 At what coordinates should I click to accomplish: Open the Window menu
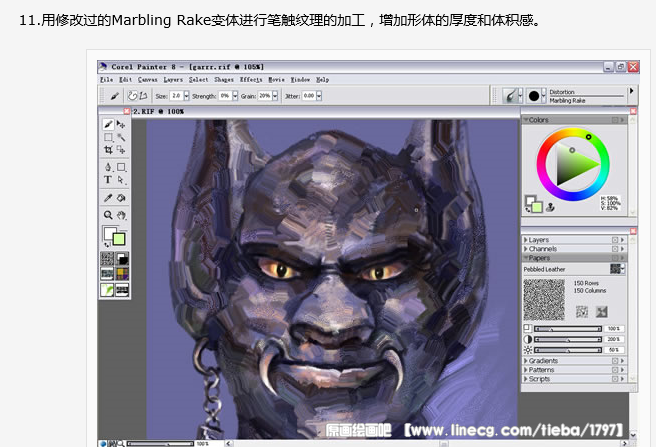point(300,80)
